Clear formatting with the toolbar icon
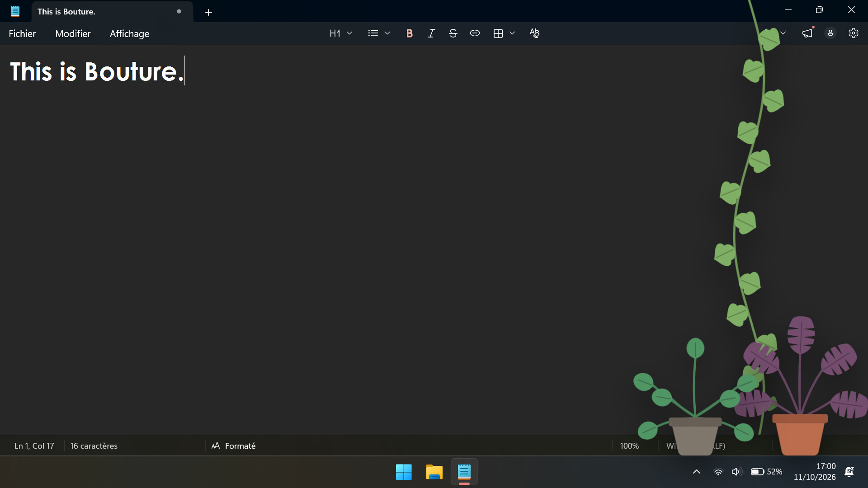 pos(534,33)
